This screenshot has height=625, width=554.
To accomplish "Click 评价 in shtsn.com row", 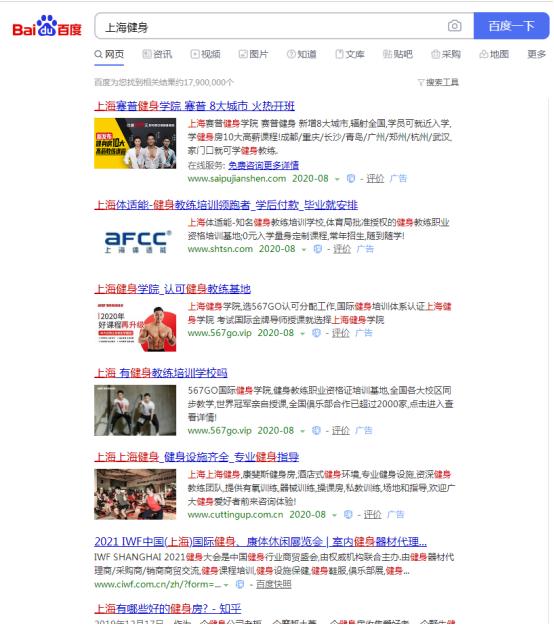I will (x=342, y=249).
